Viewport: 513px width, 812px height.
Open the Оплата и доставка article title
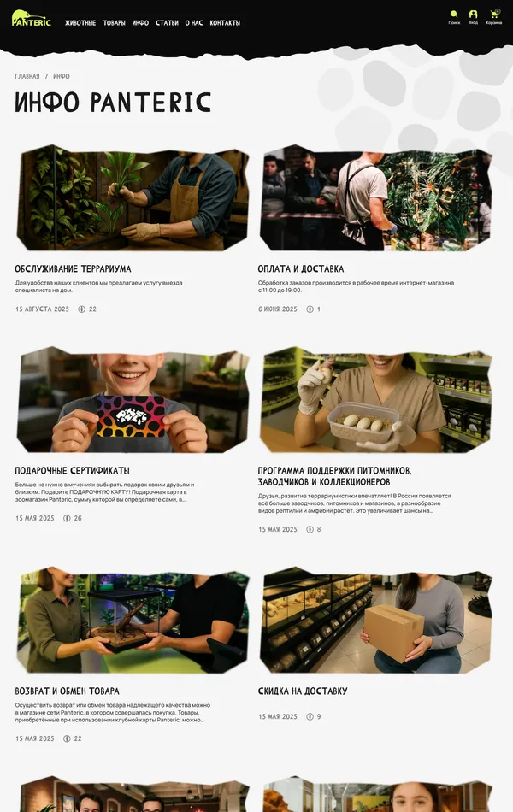(301, 268)
